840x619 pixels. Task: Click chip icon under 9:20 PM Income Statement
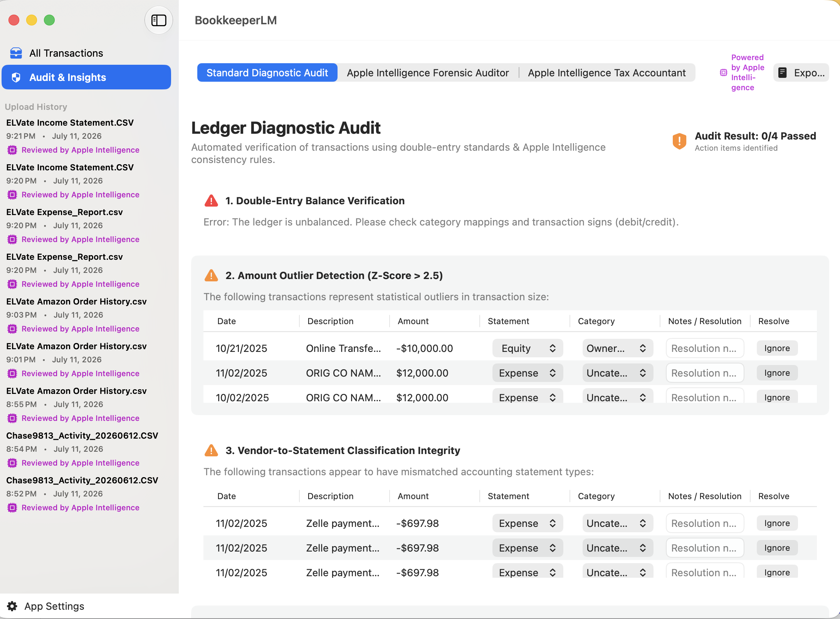click(12, 195)
